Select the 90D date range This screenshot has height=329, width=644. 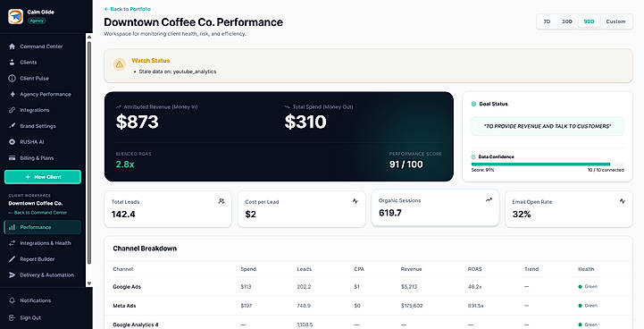589,21
